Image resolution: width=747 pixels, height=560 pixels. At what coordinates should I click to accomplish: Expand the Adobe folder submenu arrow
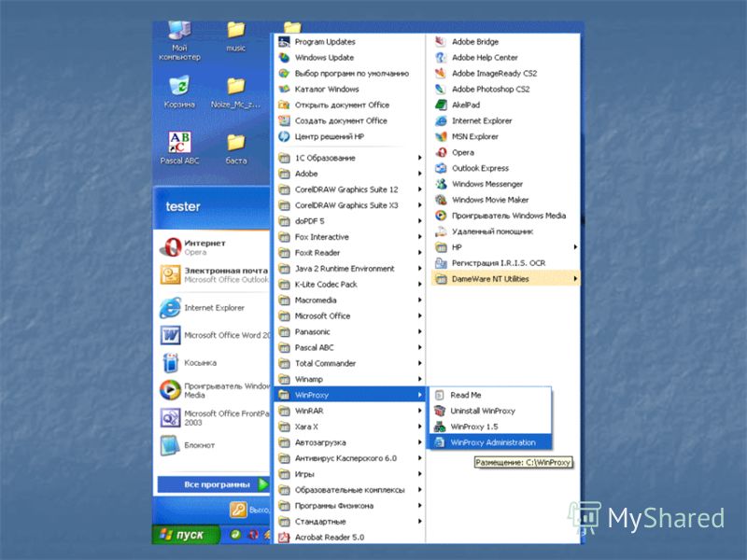[419, 174]
